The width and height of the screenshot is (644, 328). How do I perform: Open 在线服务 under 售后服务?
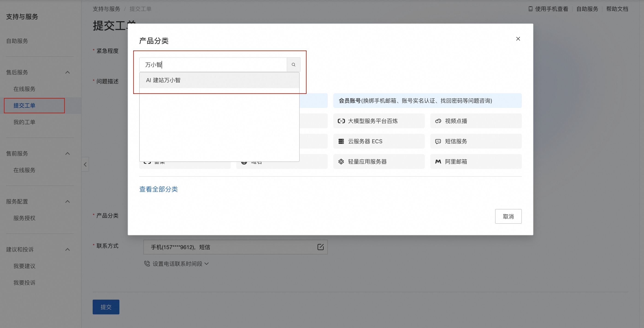[24, 89]
